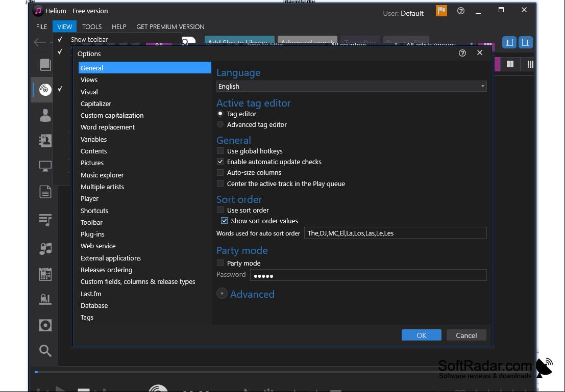Select Variables options category
The image size is (565, 392).
[x=145, y=139]
